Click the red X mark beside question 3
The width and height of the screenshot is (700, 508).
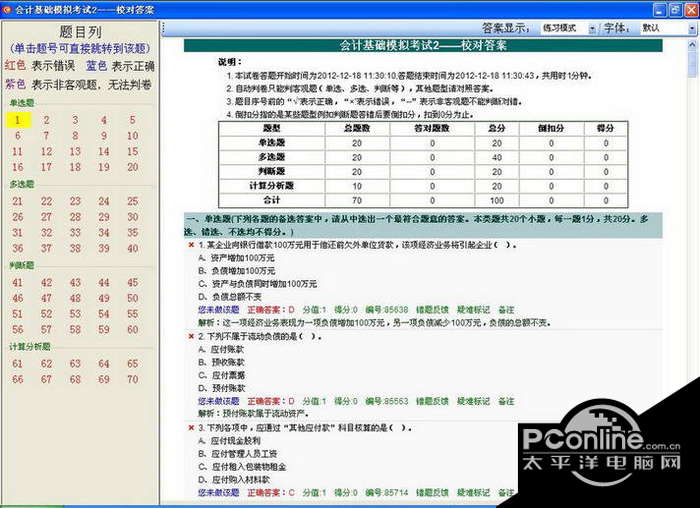[191, 428]
